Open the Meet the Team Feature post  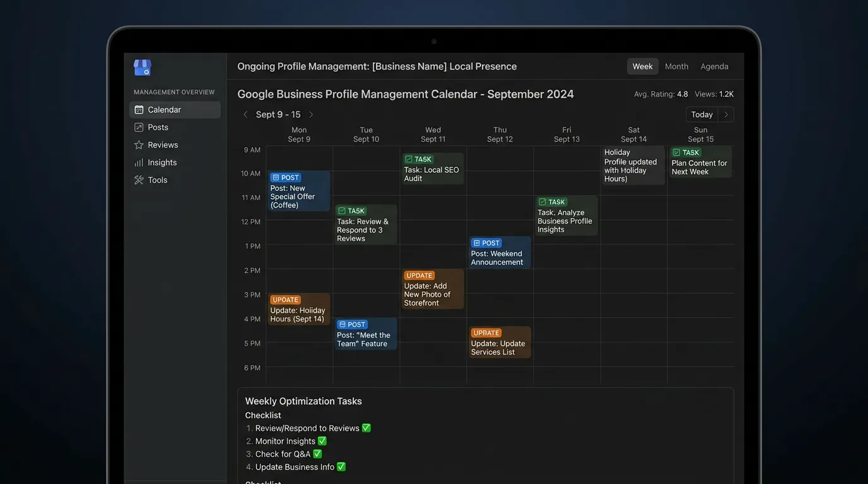pos(366,334)
